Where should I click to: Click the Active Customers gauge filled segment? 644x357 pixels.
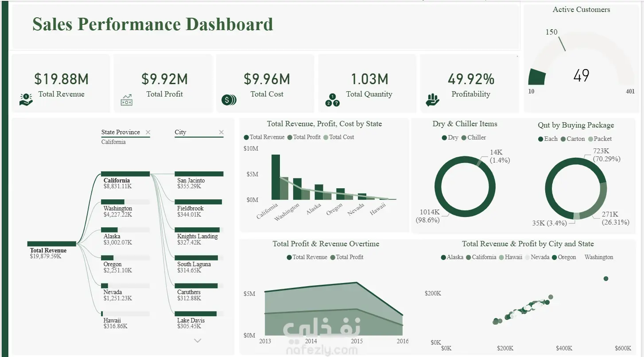tap(537, 77)
